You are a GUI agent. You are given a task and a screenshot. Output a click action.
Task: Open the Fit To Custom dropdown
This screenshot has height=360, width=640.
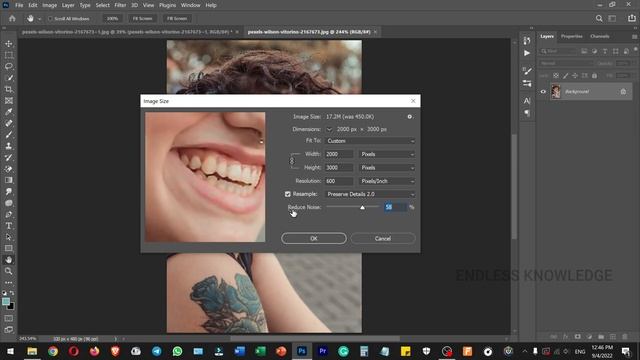pos(370,141)
